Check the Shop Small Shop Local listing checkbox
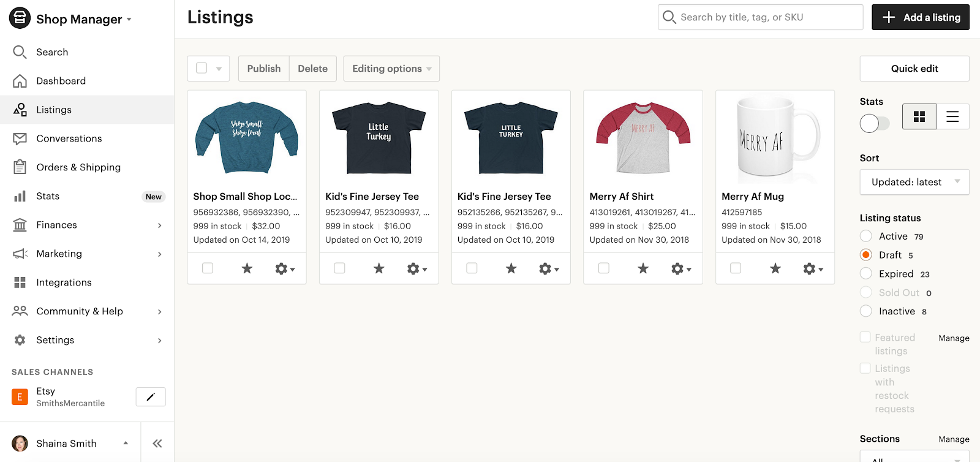Viewport: 980px width, 462px height. [x=208, y=268]
